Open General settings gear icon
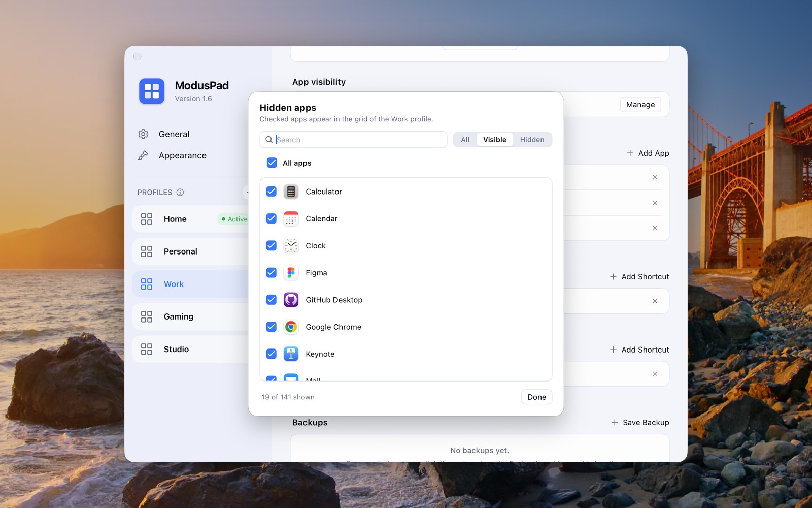 click(x=143, y=134)
